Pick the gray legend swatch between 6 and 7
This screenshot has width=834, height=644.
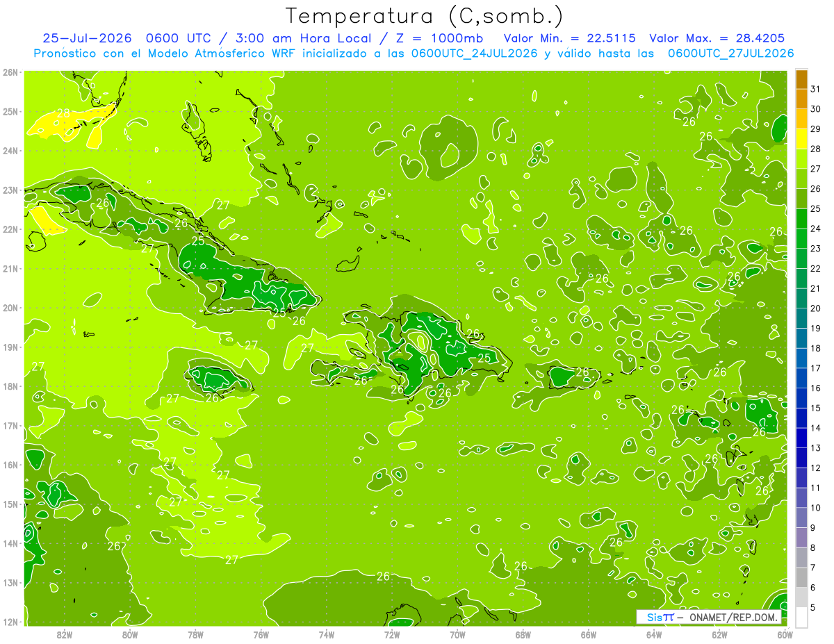pos(802,577)
